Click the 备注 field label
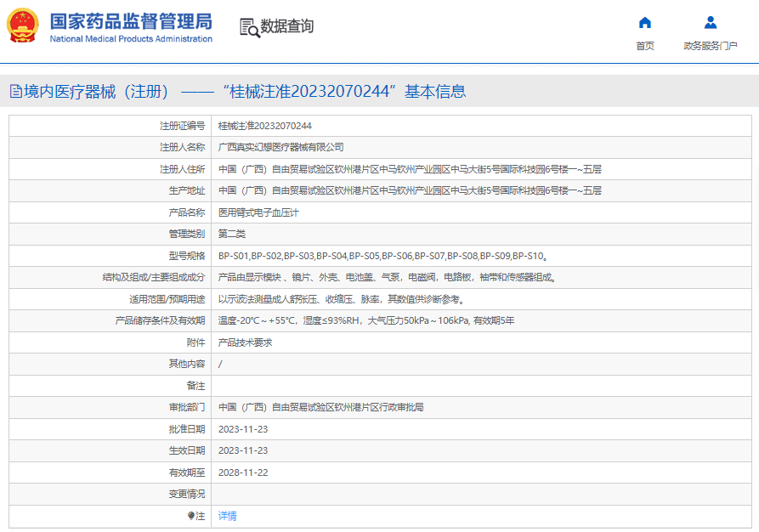759x532 pixels. coord(196,386)
